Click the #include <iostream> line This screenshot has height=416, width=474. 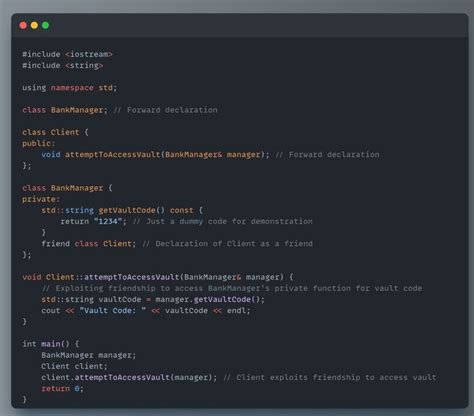pyautogui.click(x=67, y=54)
